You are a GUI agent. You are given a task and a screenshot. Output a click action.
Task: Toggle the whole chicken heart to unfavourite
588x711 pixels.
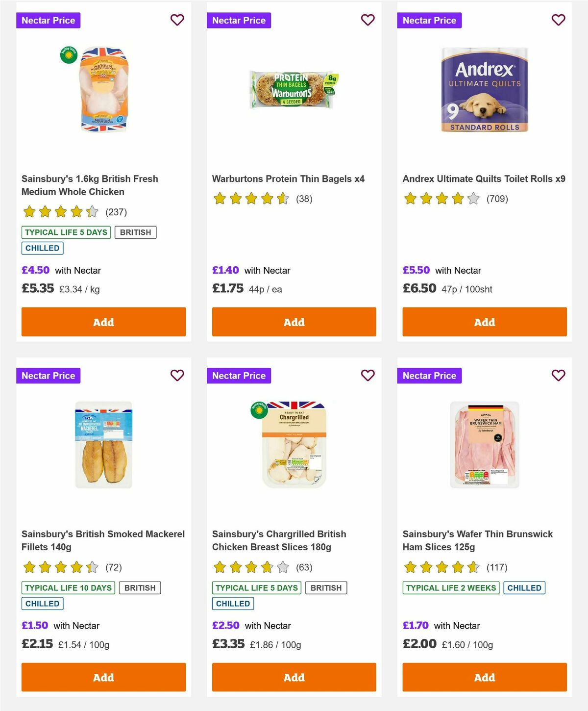click(x=177, y=20)
